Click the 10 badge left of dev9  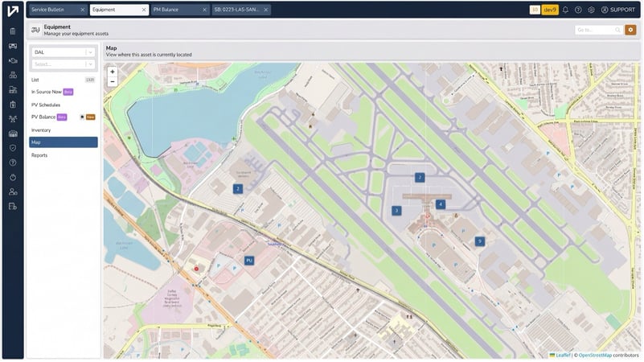[x=535, y=10]
